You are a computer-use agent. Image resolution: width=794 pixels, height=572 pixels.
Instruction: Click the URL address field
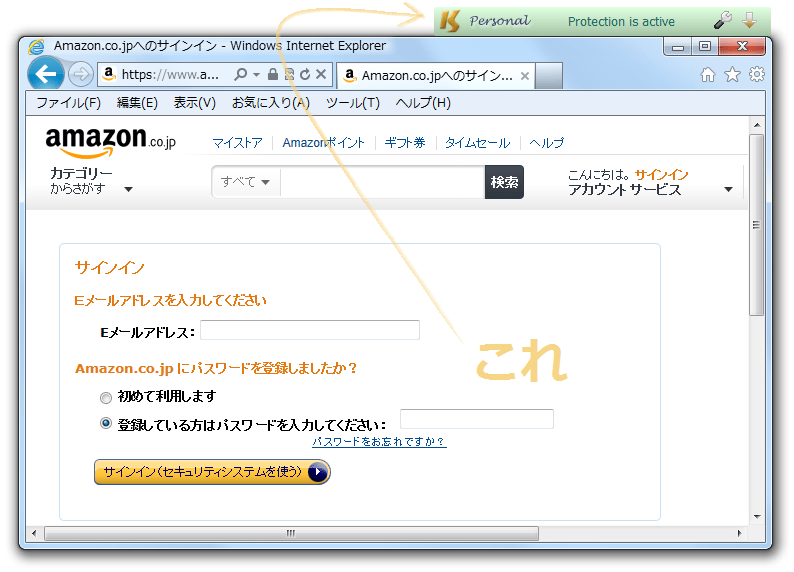(x=170, y=75)
